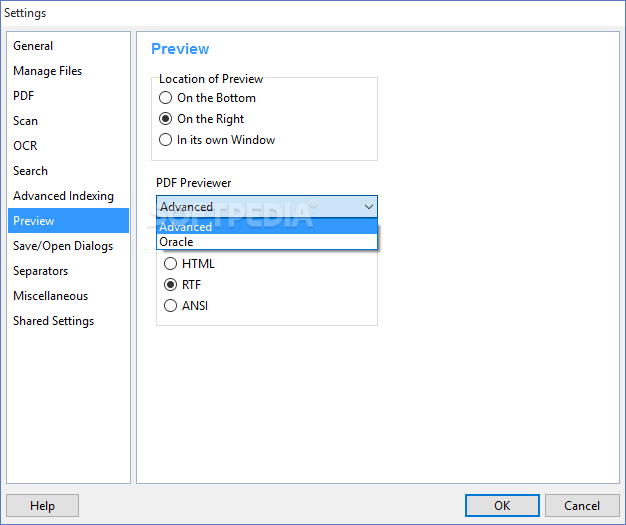Viewport: 626px width, 525px height.
Task: Collapse the PDF Previewer dropdown arrow
Action: [368, 207]
